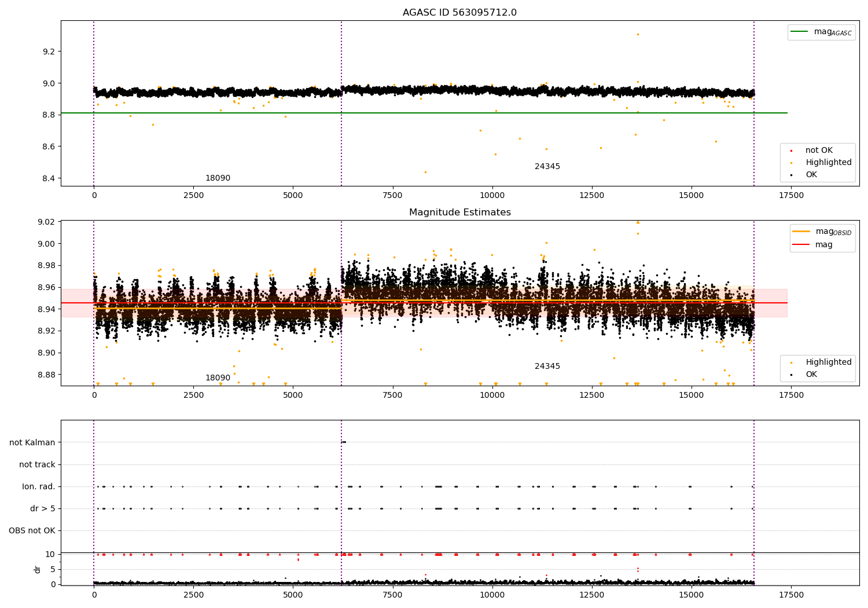868x608 pixels.
Task: Click the "not track" axis label
Action: point(37,465)
